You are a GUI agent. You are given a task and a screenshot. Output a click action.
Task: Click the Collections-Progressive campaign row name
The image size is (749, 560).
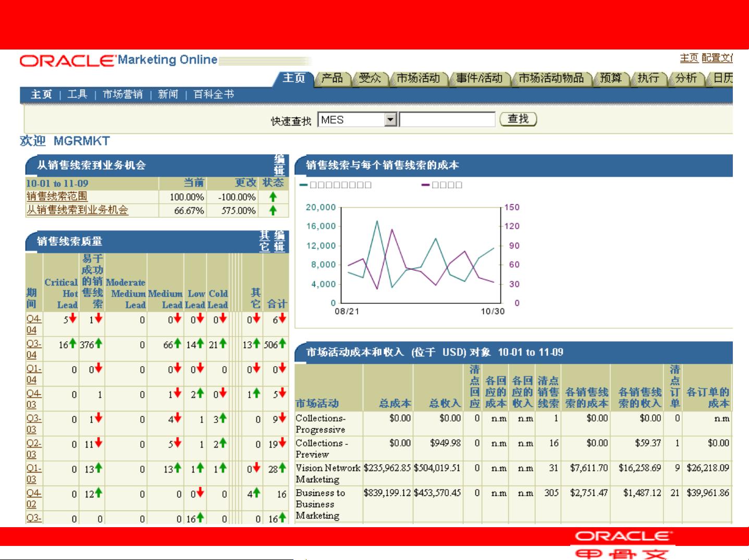click(320, 424)
